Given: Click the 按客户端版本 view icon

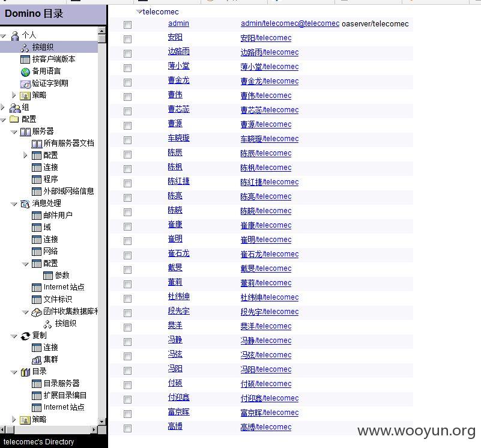Looking at the screenshot, I should [x=25, y=59].
